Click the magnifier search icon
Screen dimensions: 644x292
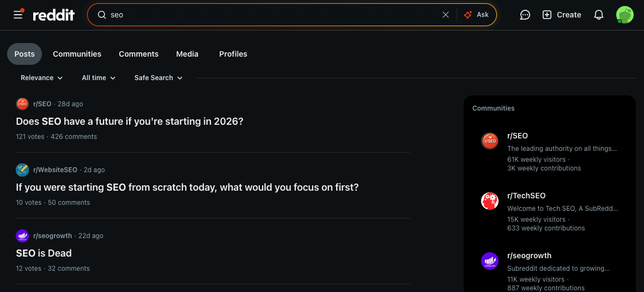pos(101,15)
